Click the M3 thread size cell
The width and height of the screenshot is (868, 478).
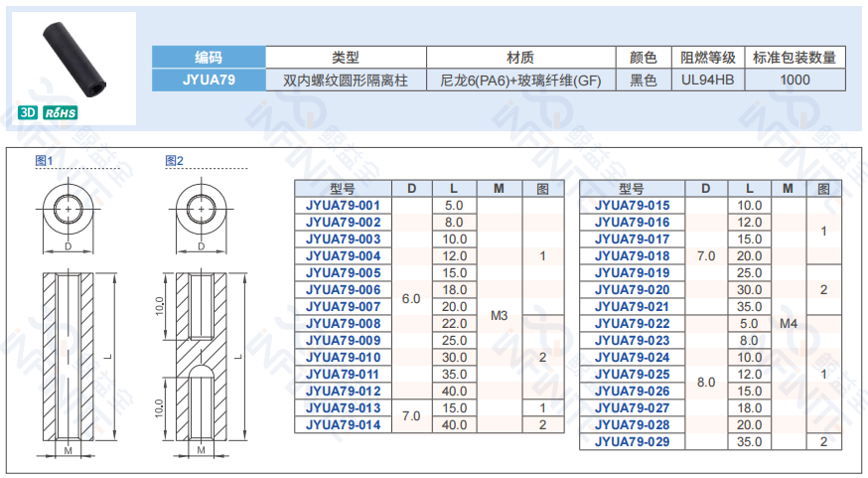tap(500, 315)
